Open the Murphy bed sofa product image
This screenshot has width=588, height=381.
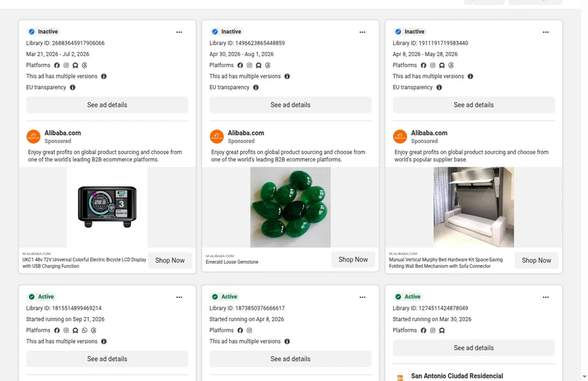coord(473,207)
